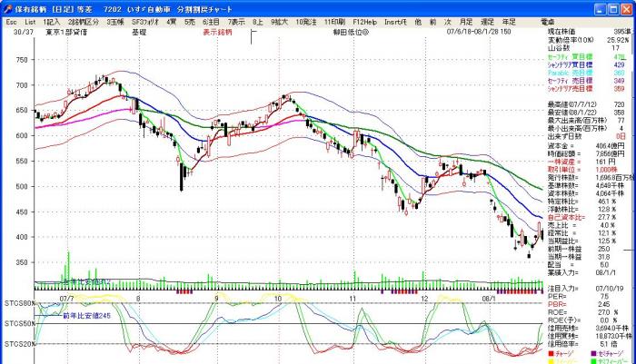Click the Esc menu item
The image size is (636, 364).
tap(11, 21)
